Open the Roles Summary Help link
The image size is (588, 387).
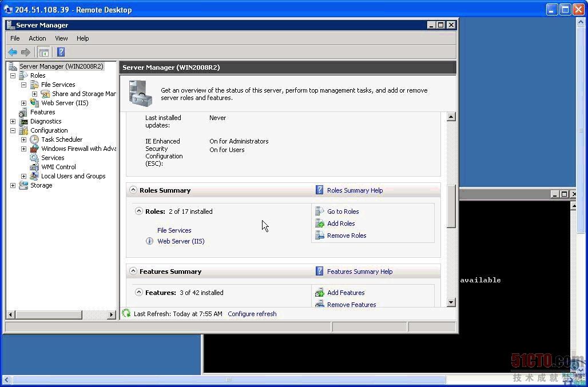[x=355, y=190]
